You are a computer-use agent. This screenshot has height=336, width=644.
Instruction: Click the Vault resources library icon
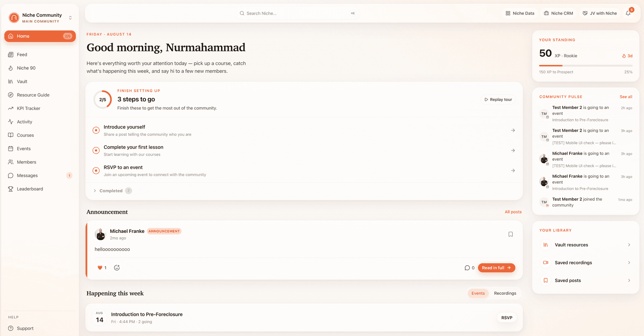pos(546,245)
